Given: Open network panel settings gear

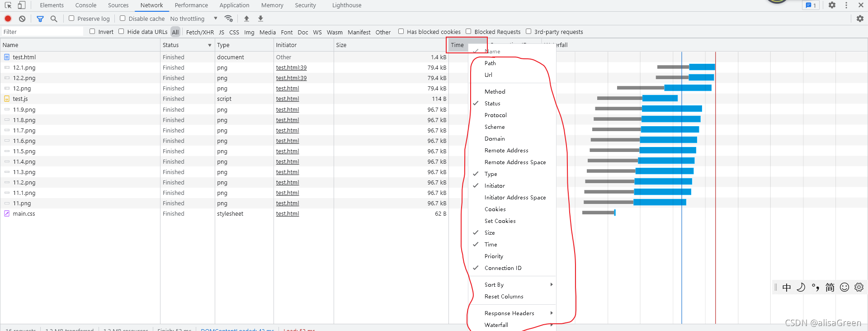Looking at the screenshot, I should 860,19.
